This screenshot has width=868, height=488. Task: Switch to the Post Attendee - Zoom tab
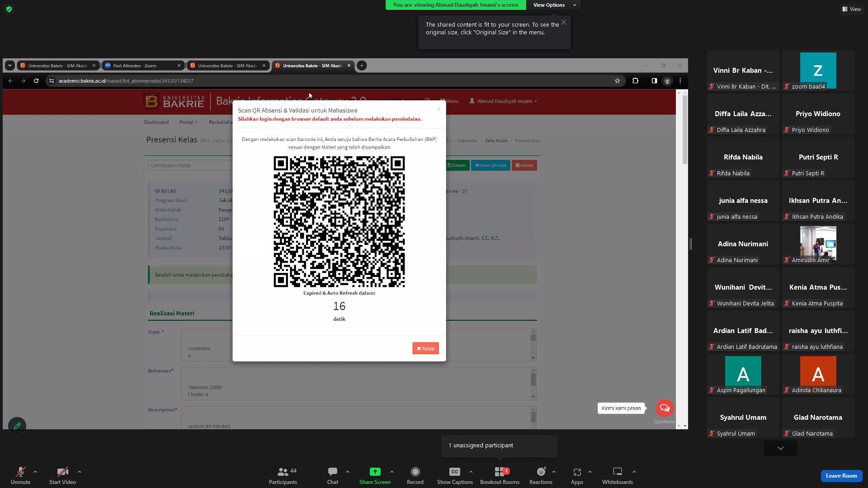tap(143, 66)
